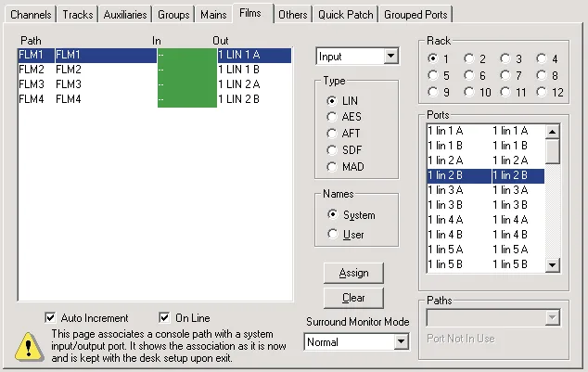The width and height of the screenshot is (588, 372).
Task: Click the yellow warning icon
Action: (x=29, y=347)
